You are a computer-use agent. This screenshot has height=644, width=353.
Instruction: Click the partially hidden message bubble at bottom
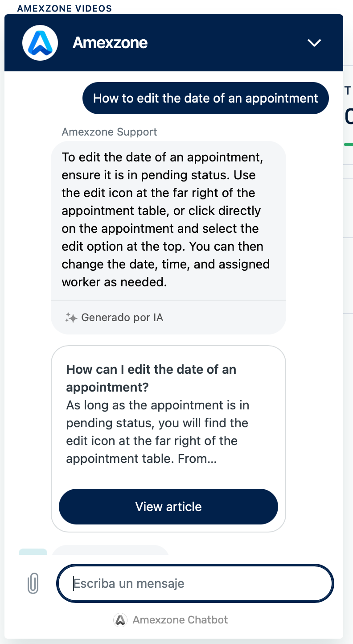(x=111, y=550)
